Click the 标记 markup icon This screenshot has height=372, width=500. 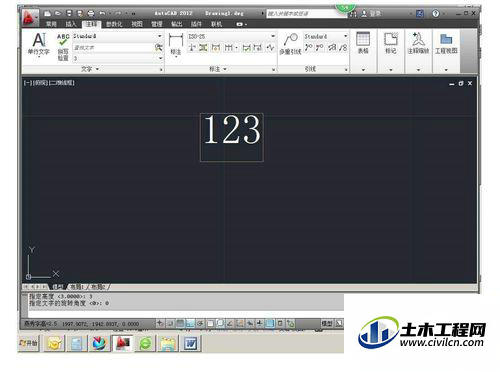click(391, 43)
